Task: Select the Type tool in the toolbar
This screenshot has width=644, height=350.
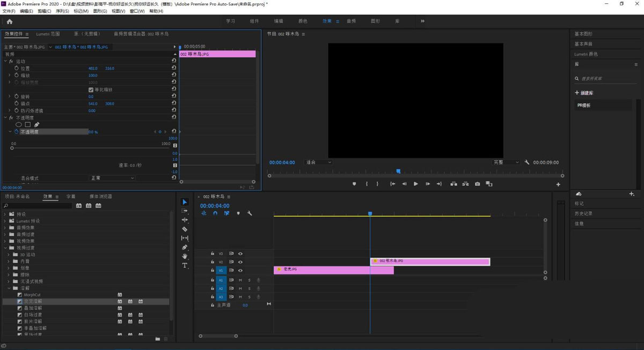Action: pos(185,265)
